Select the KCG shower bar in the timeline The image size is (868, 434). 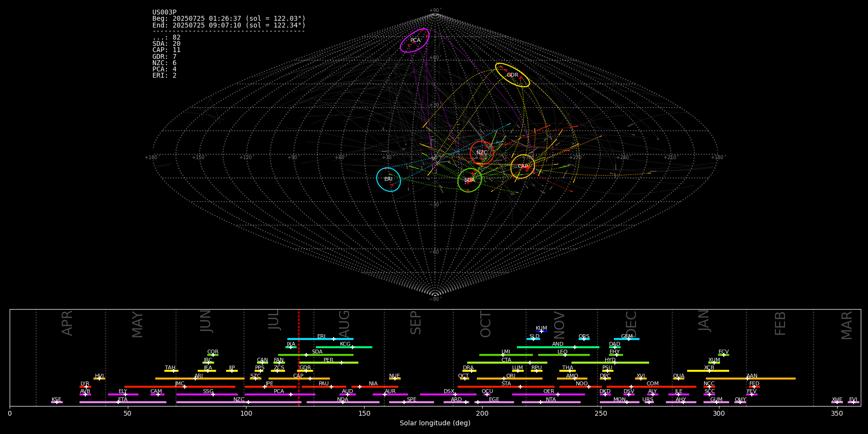(x=344, y=347)
